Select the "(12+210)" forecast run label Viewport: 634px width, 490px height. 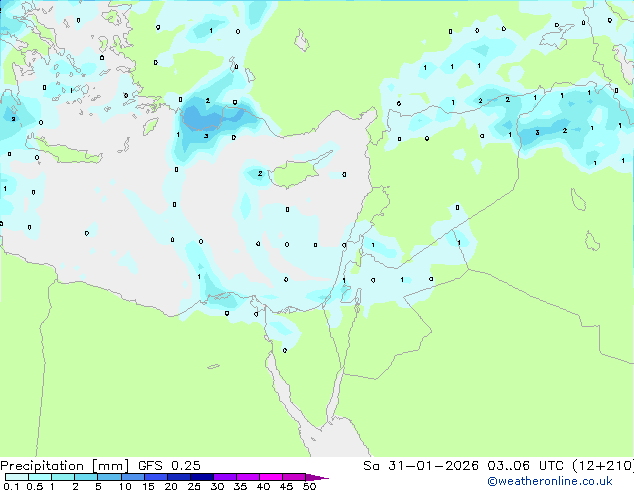(x=603, y=466)
